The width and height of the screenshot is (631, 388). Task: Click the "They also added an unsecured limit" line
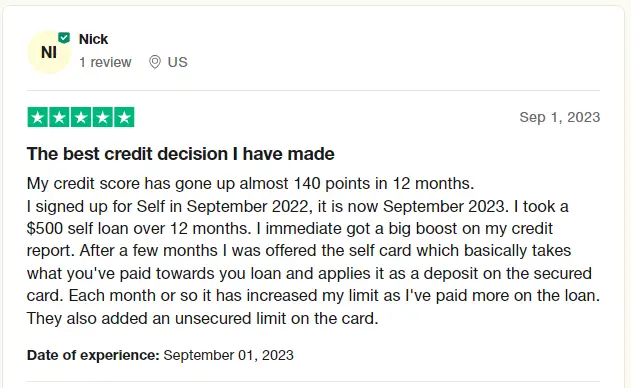point(202,318)
